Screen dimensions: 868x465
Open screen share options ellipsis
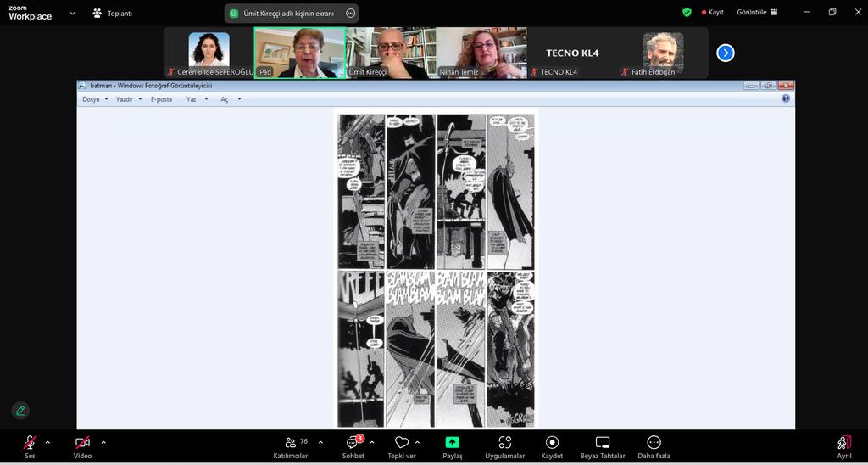click(350, 14)
